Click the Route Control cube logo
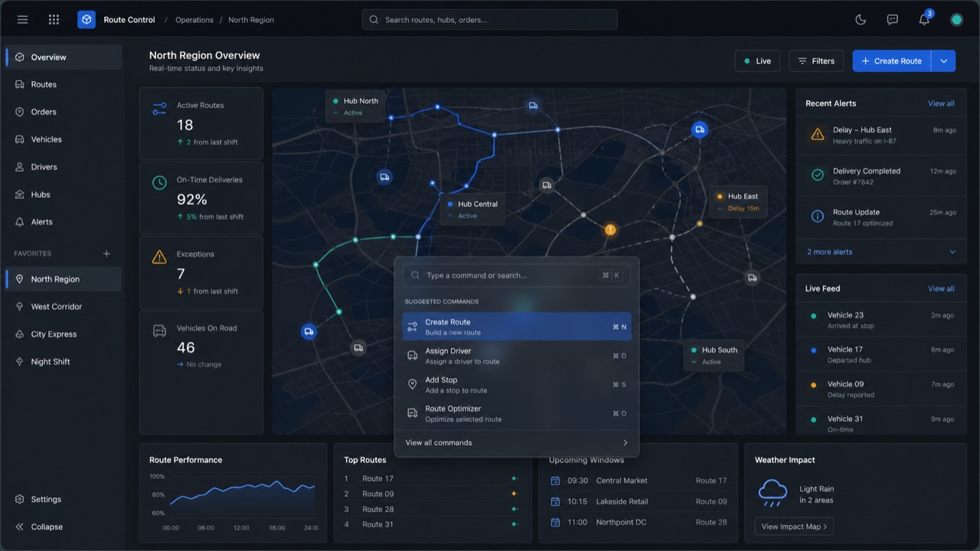980x551 pixels. coord(87,20)
